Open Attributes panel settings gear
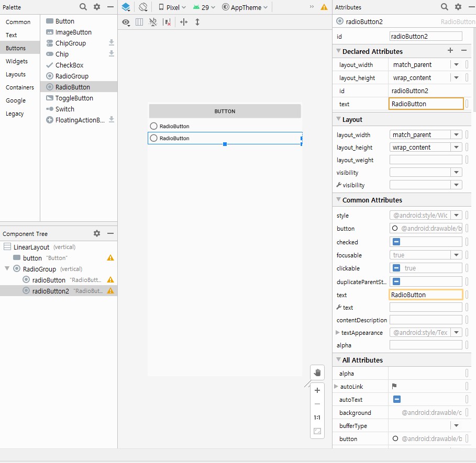The width and height of the screenshot is (476, 463). tap(458, 7)
